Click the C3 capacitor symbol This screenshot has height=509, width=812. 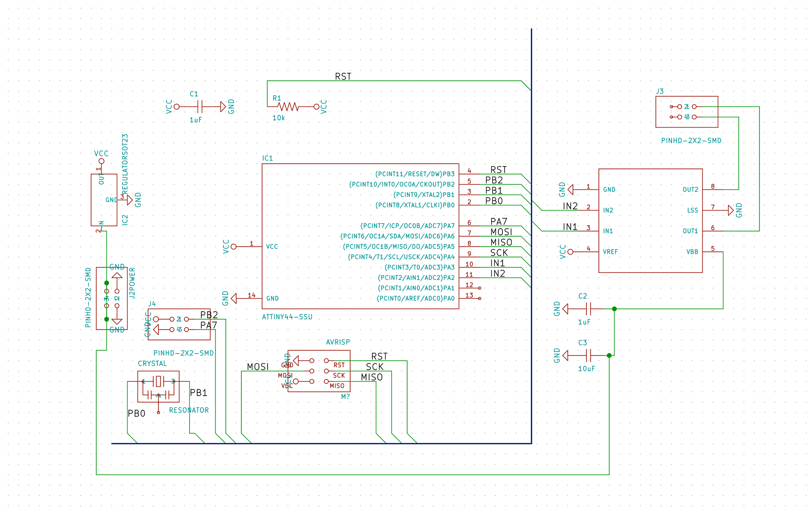pyautogui.click(x=588, y=355)
